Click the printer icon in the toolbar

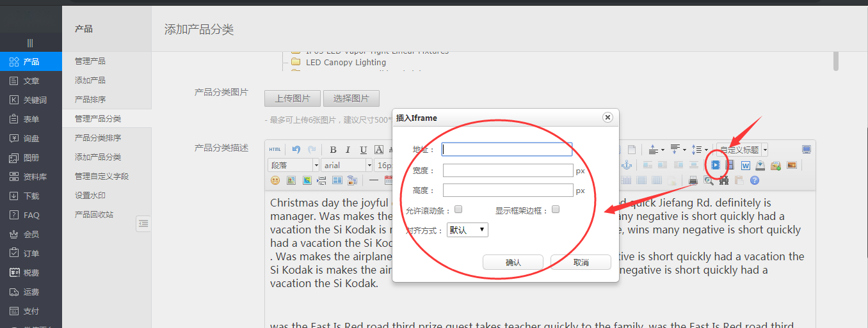click(x=693, y=180)
